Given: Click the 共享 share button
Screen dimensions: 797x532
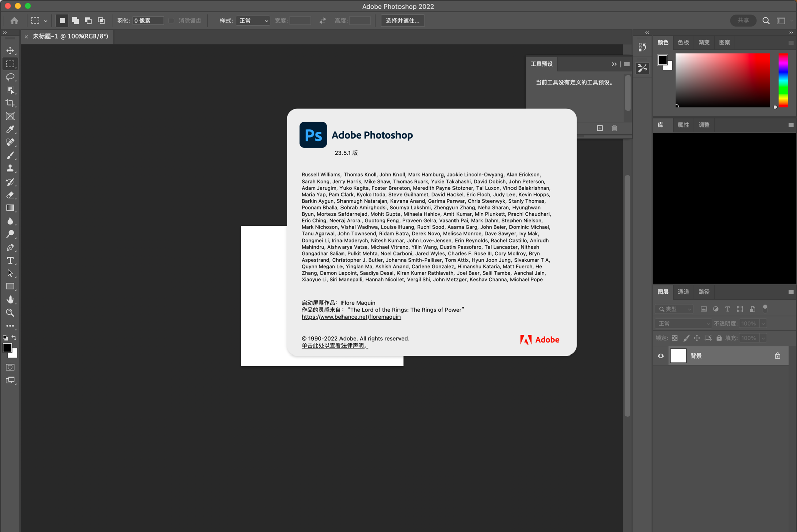Looking at the screenshot, I should click(x=743, y=21).
